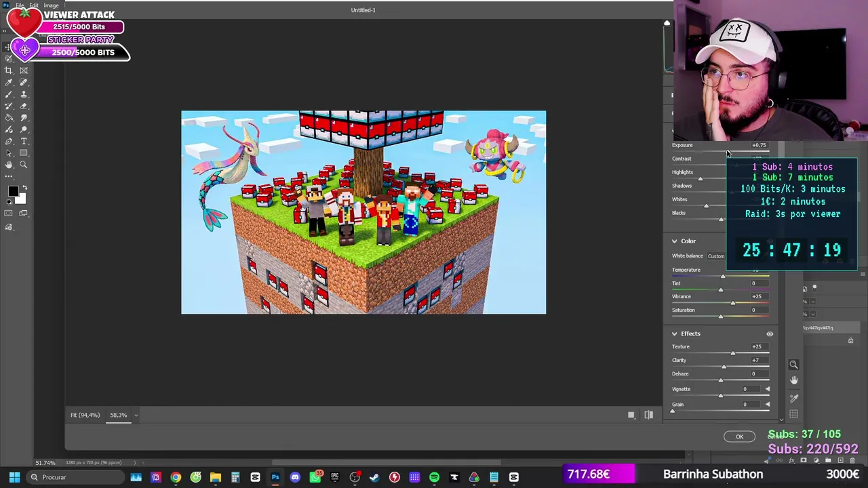Open Steam from the taskbar
This screenshot has height=488, width=868.
click(x=374, y=477)
